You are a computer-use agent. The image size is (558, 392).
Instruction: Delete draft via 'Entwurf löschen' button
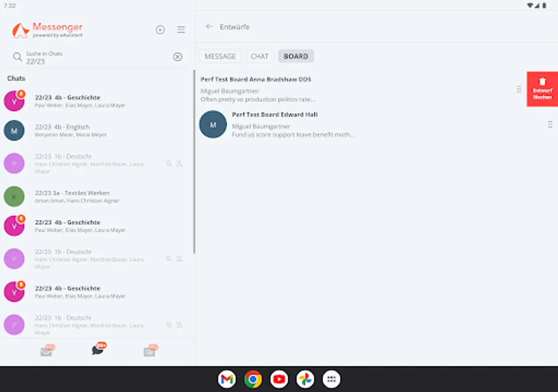click(x=542, y=89)
